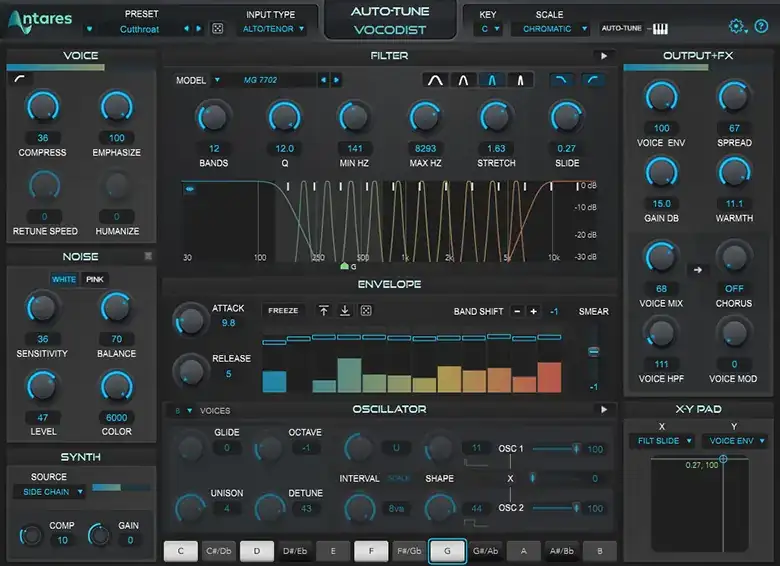Toggle the Noise section enable box
The width and height of the screenshot is (780, 566).
click(148, 256)
